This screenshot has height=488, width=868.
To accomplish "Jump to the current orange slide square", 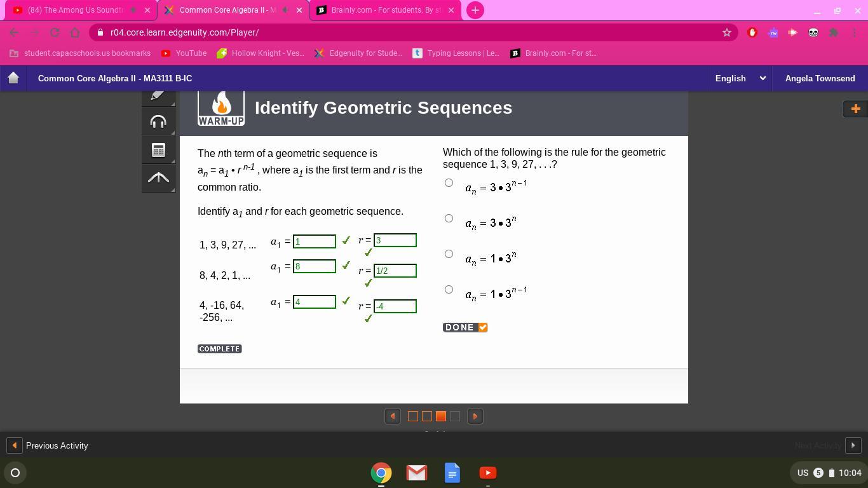I will [x=441, y=416].
